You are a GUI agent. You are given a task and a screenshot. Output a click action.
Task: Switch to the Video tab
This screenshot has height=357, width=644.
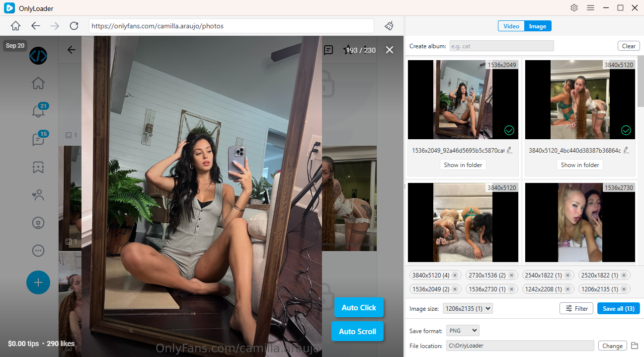point(511,26)
